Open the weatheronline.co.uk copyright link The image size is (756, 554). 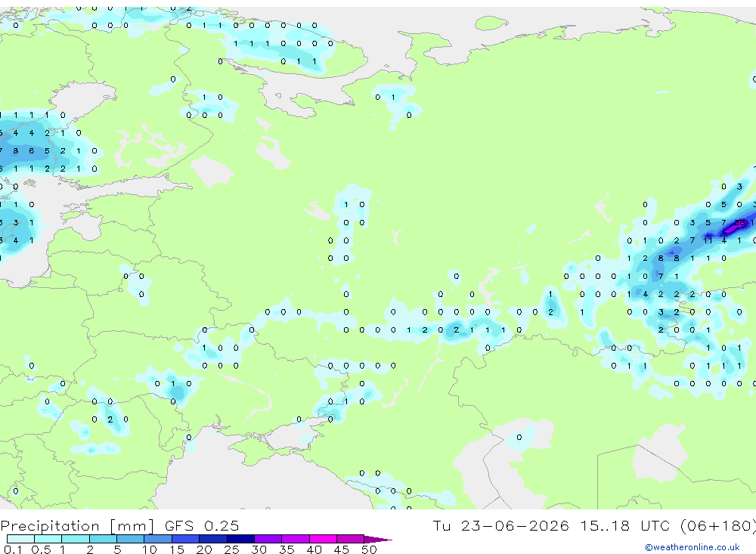click(692, 547)
